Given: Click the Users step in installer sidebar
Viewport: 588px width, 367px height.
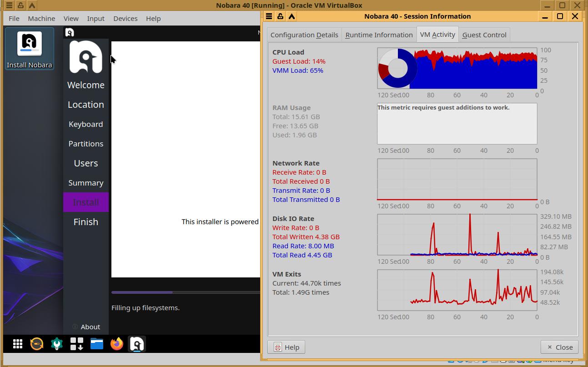Looking at the screenshot, I should pyautogui.click(x=86, y=163).
